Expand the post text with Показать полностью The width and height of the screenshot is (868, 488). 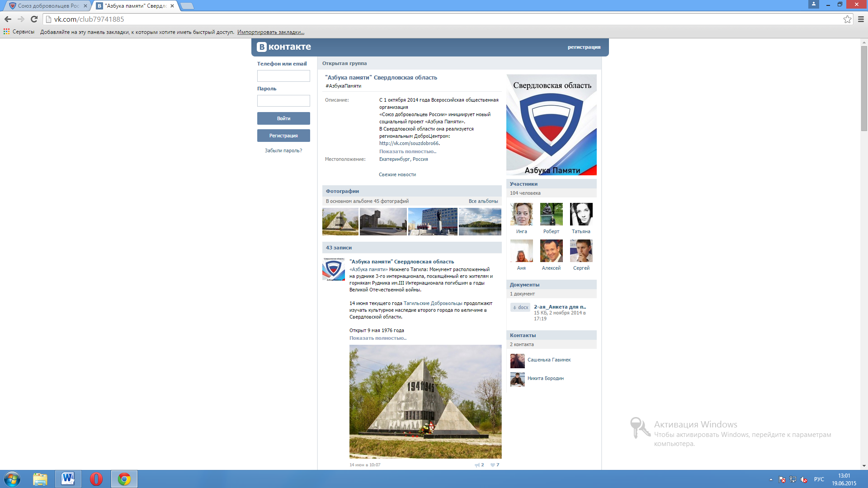[378, 338]
